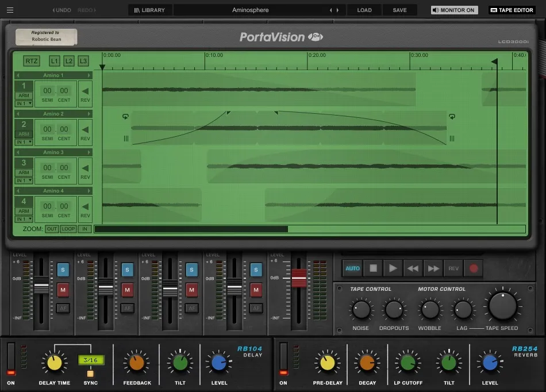Jump to locator L3
The height and width of the screenshot is (392, 546).
(83, 62)
